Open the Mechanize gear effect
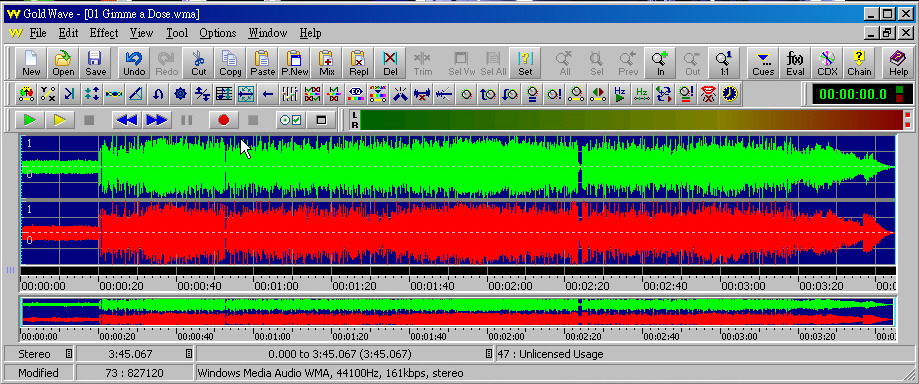The height and width of the screenshot is (384, 919). [181, 94]
